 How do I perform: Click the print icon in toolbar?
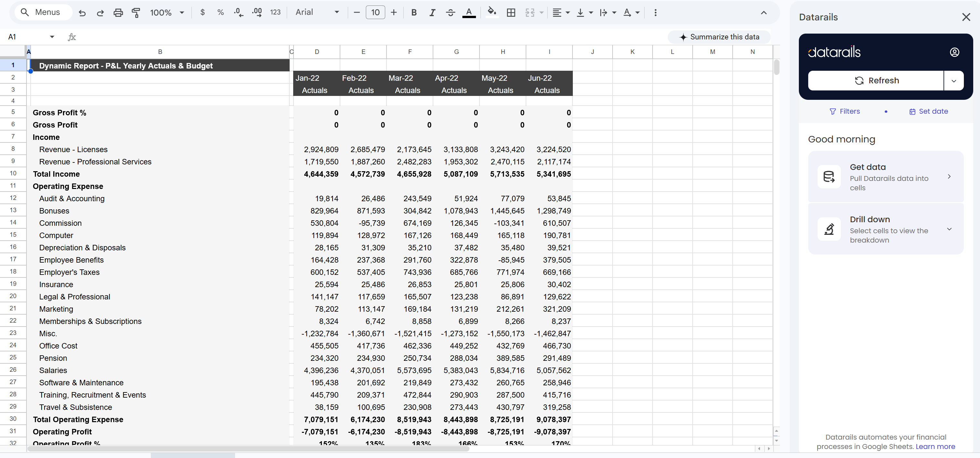(x=118, y=13)
